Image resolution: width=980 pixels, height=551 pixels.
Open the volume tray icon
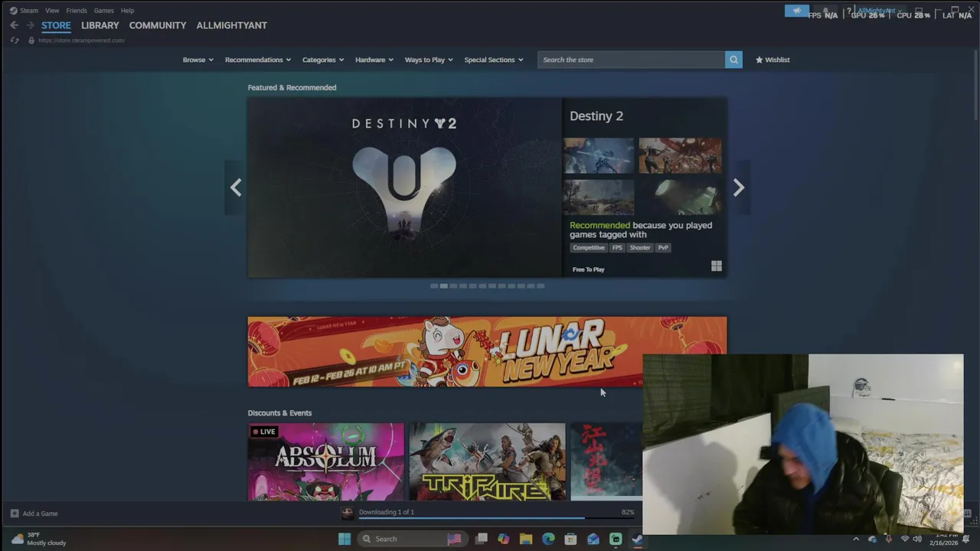tap(917, 539)
